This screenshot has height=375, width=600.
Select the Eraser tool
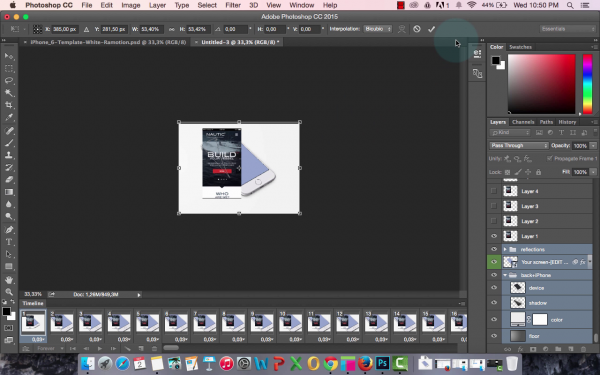coord(9,180)
